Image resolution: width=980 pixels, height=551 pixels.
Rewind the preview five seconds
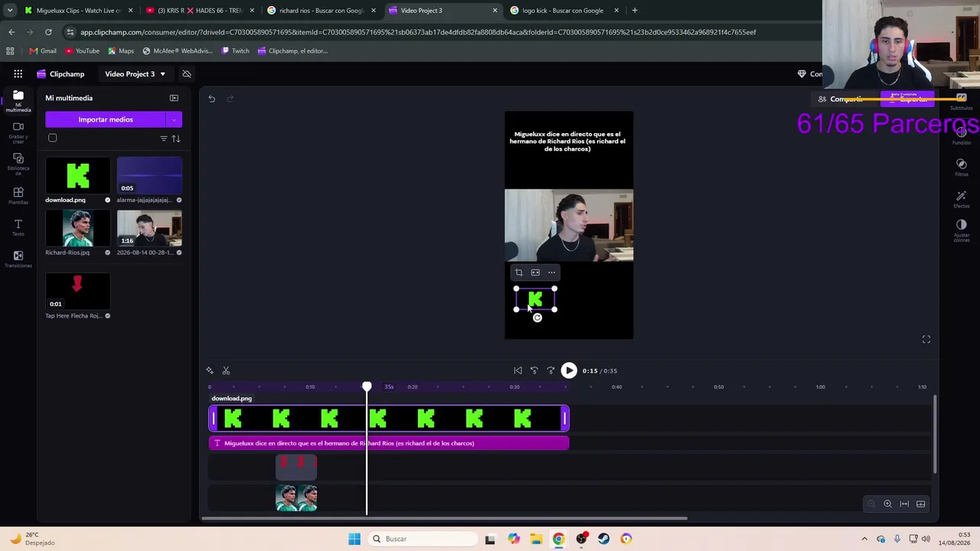[534, 370]
